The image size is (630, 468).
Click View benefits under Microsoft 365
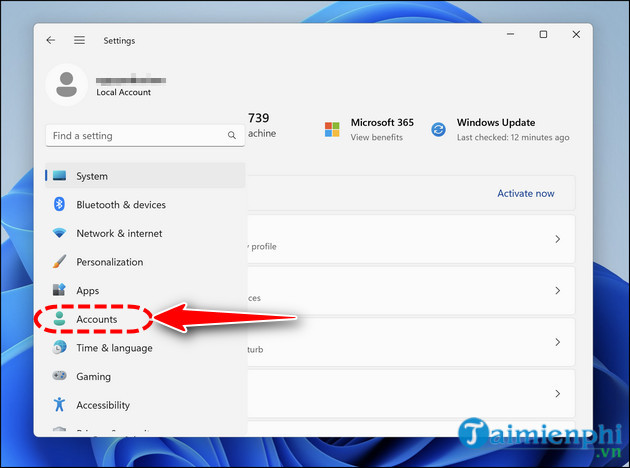coord(376,137)
